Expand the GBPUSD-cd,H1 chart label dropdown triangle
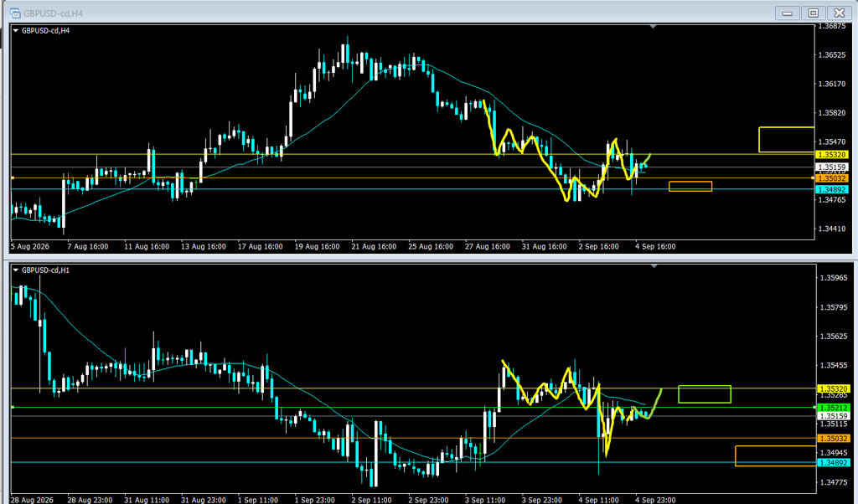 click(x=15, y=270)
